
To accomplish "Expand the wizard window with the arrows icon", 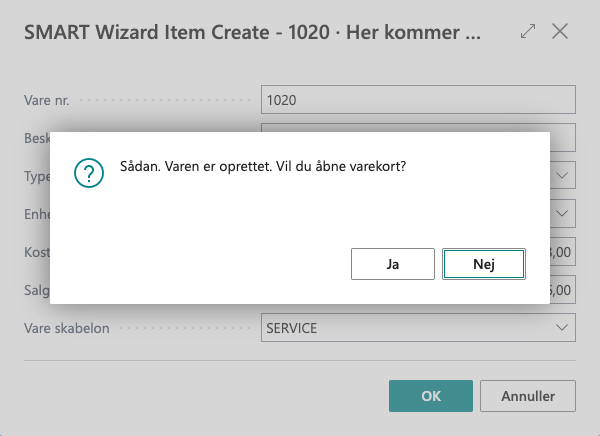I will pos(528,32).
